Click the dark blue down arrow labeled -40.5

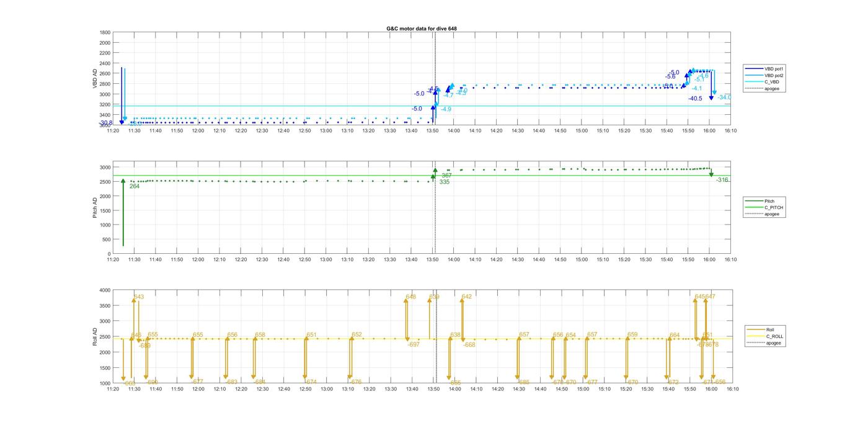pos(711,85)
